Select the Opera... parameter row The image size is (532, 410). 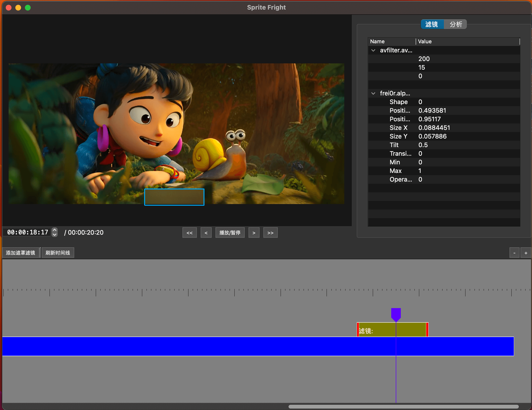(444, 180)
